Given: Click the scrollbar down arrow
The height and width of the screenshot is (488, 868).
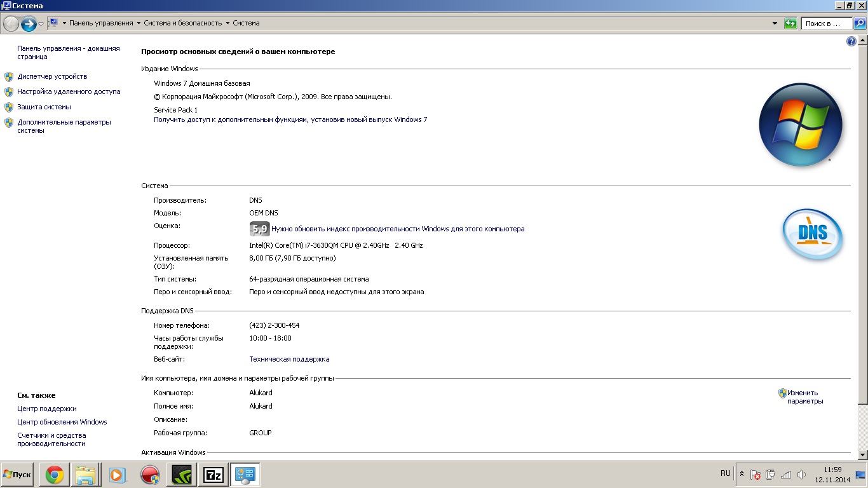Looking at the screenshot, I should (x=862, y=454).
